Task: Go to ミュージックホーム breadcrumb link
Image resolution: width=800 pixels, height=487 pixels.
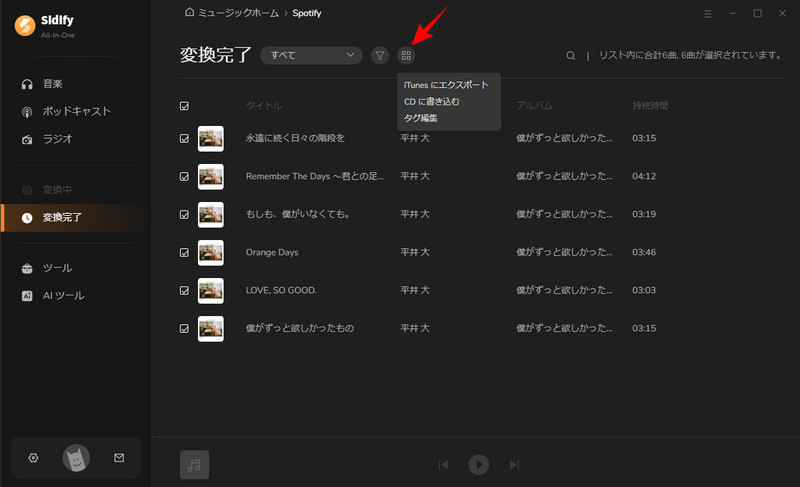Action: [x=238, y=13]
